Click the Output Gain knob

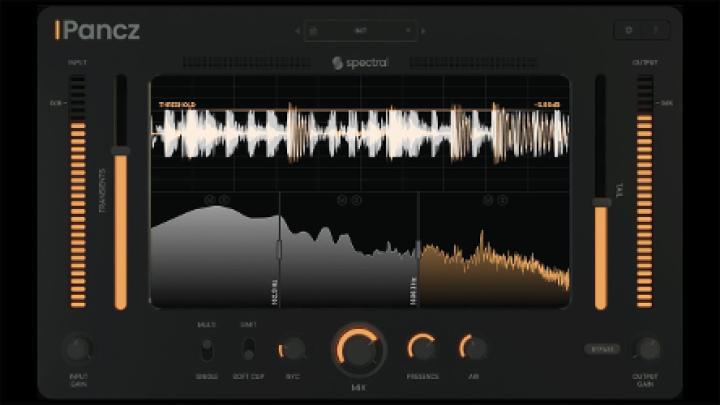point(647,349)
